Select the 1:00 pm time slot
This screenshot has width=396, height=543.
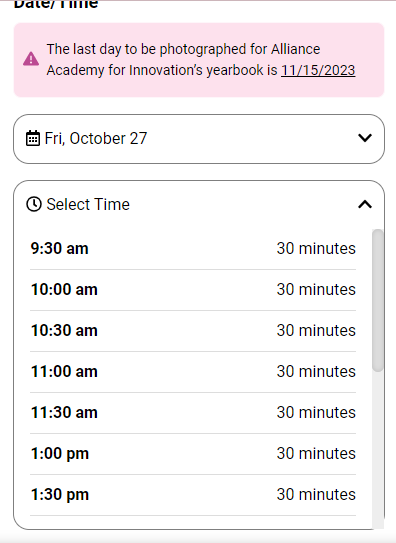point(193,454)
